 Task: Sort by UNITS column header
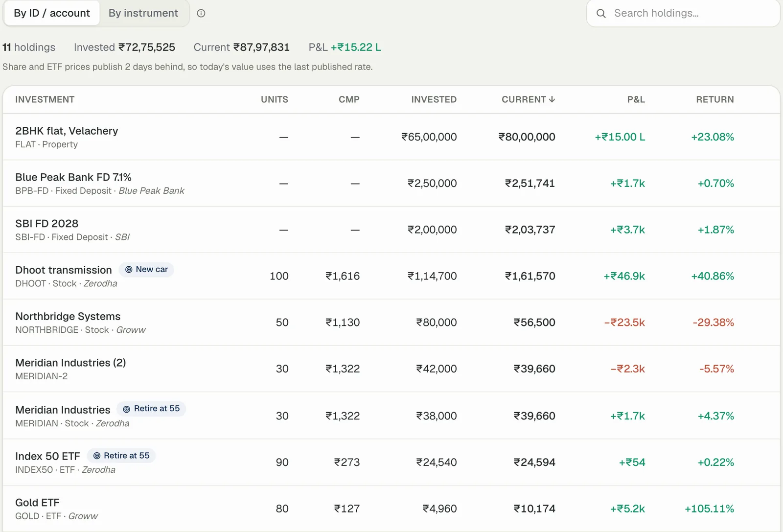[x=275, y=99]
